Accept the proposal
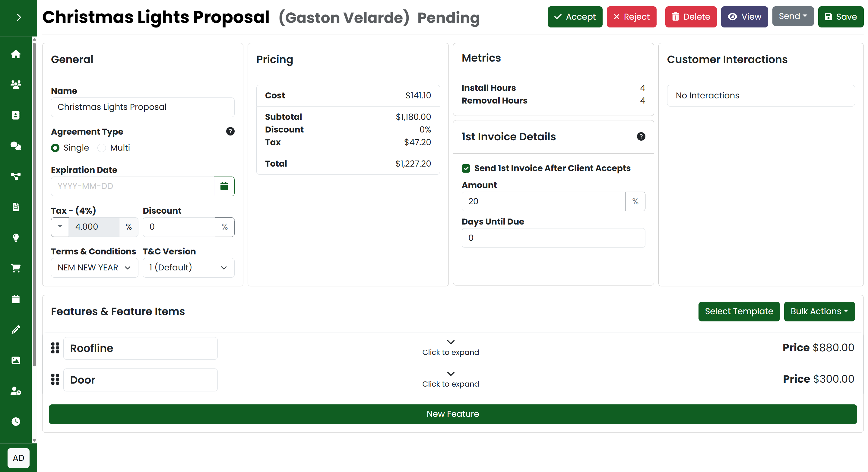This screenshot has width=868, height=472. 575,17
